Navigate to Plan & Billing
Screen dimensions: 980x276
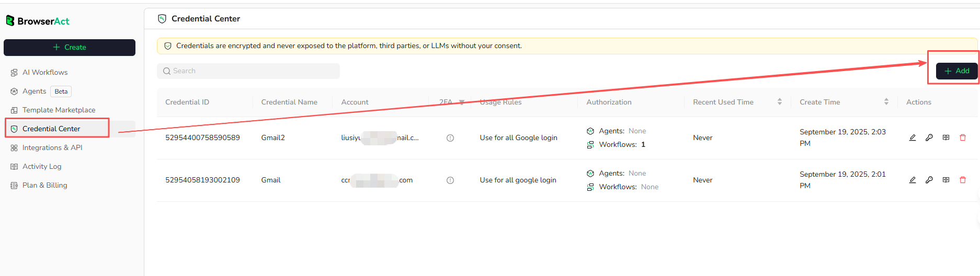tap(44, 185)
